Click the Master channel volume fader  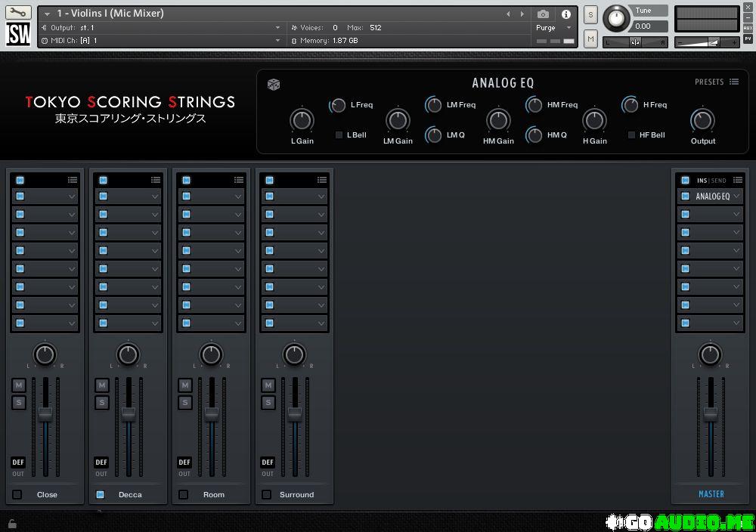(x=710, y=413)
